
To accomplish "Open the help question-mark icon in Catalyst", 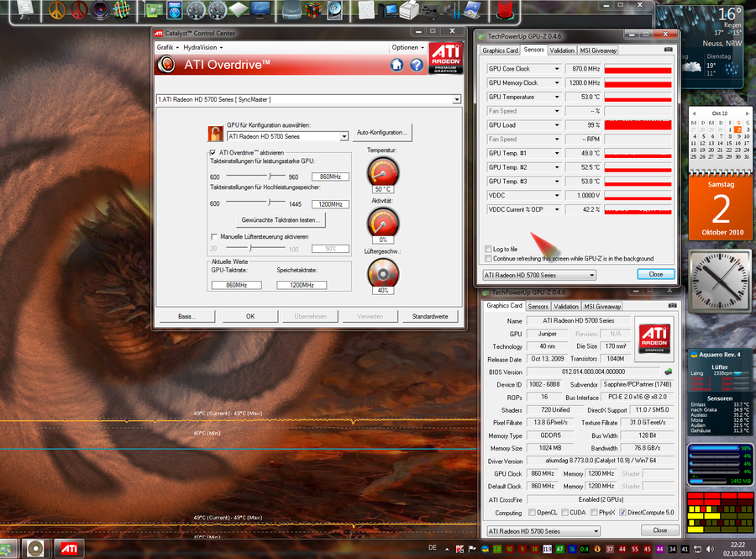I will coord(417,65).
